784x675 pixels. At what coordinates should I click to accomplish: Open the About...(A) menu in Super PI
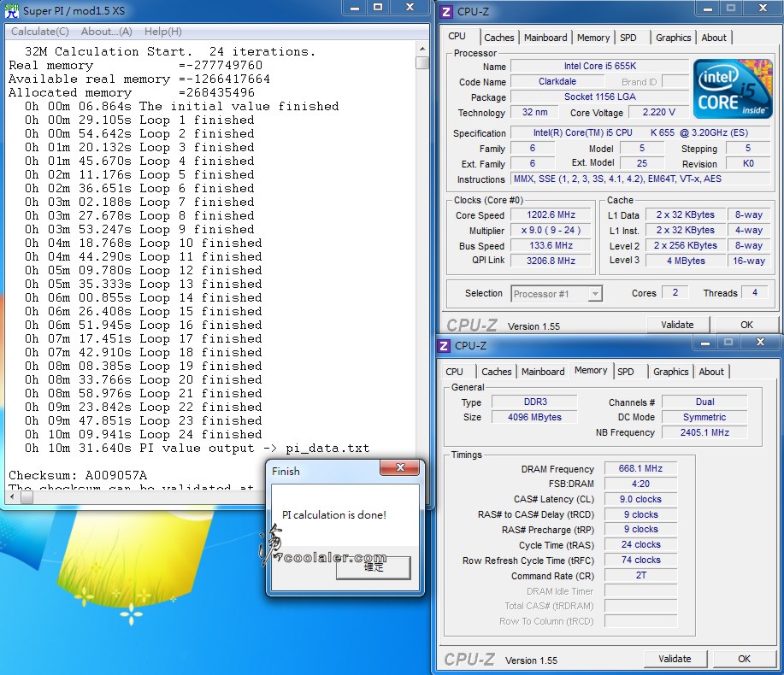click(x=107, y=32)
